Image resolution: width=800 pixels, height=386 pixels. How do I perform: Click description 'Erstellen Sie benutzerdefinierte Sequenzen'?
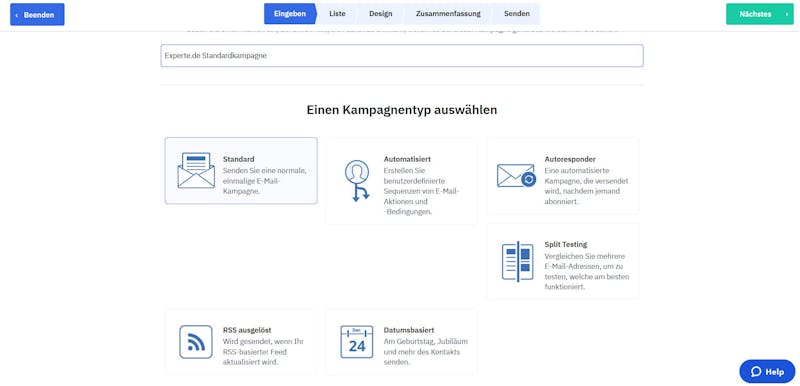pos(421,191)
